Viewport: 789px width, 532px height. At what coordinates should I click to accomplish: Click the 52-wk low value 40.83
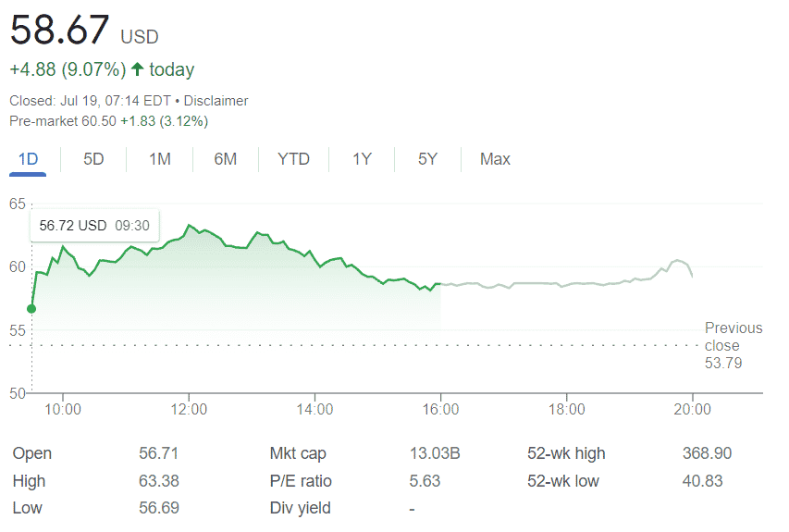coord(702,481)
